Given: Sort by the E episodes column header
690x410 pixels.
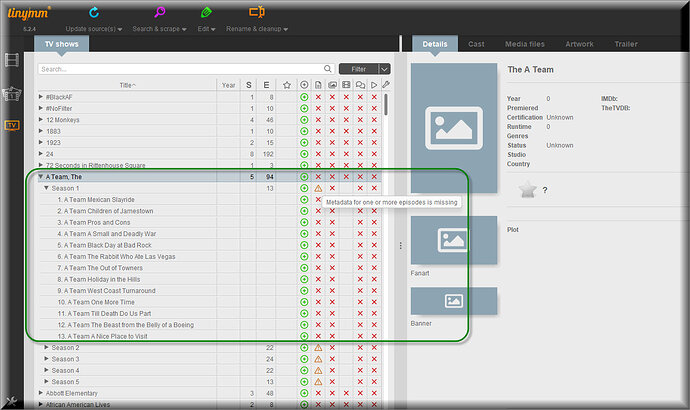Looking at the screenshot, I should pos(266,85).
